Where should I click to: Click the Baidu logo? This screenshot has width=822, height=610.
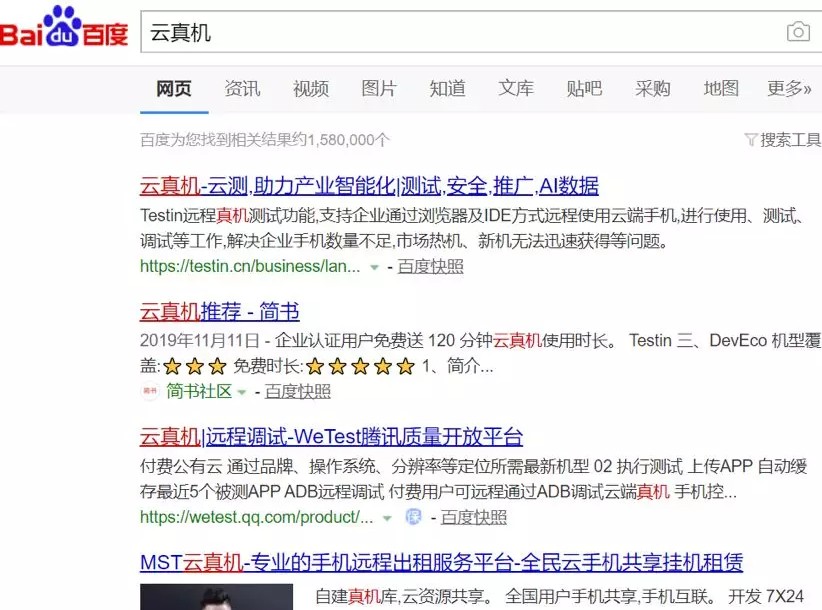(x=63, y=27)
